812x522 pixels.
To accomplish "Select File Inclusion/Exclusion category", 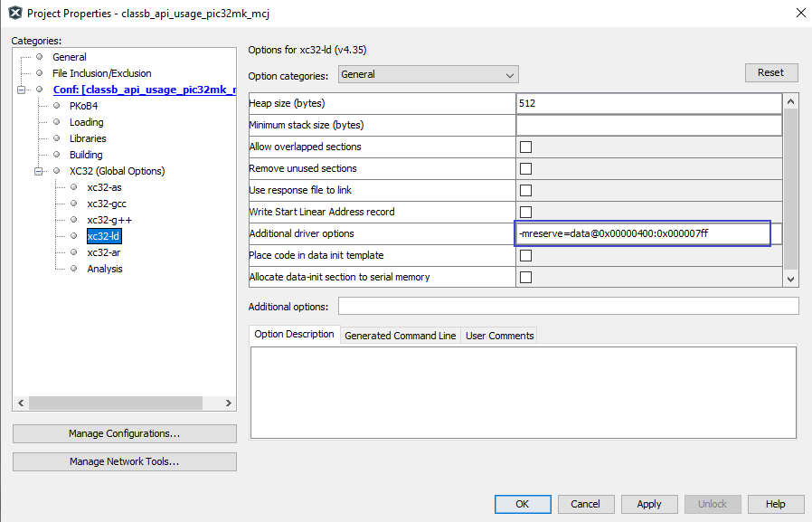I will click(x=101, y=73).
